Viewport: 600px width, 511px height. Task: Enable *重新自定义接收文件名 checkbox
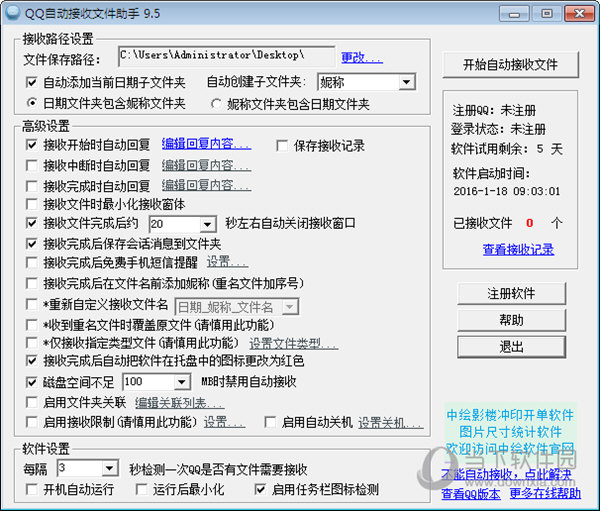tap(31, 305)
